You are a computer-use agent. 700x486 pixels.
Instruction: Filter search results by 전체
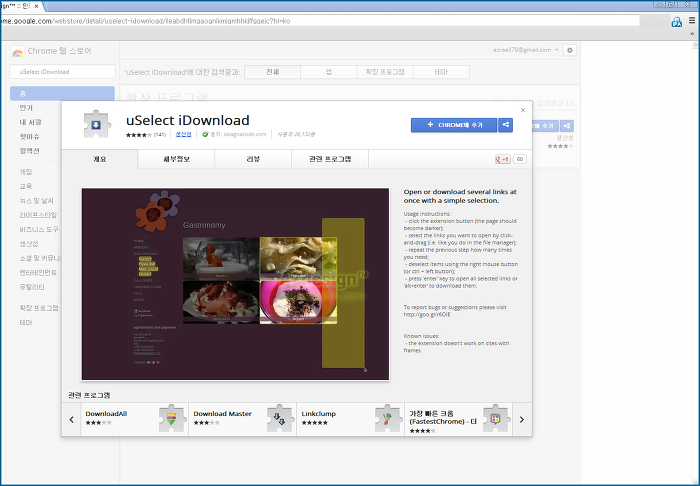273,72
